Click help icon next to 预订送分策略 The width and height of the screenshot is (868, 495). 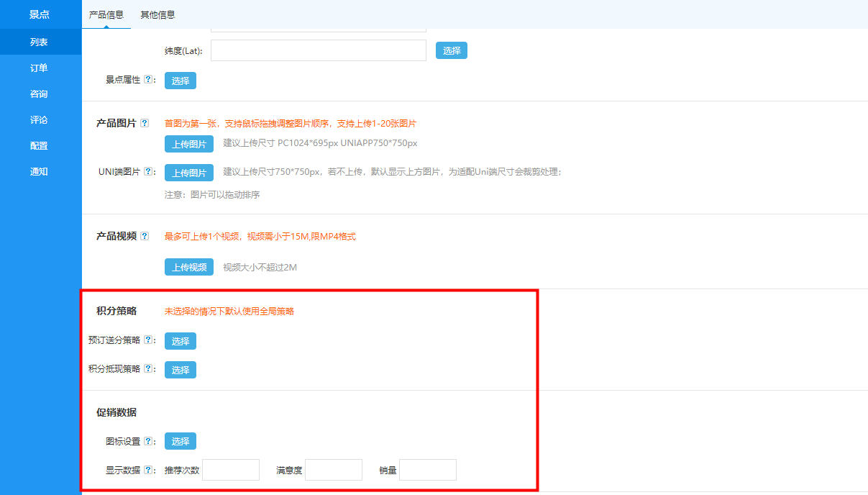pyautogui.click(x=148, y=340)
